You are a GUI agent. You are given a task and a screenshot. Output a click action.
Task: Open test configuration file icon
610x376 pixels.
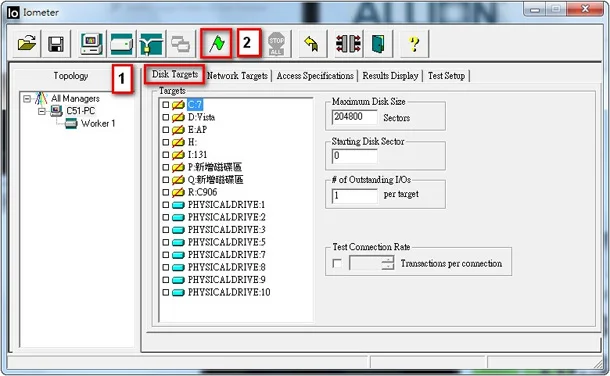[x=27, y=44]
